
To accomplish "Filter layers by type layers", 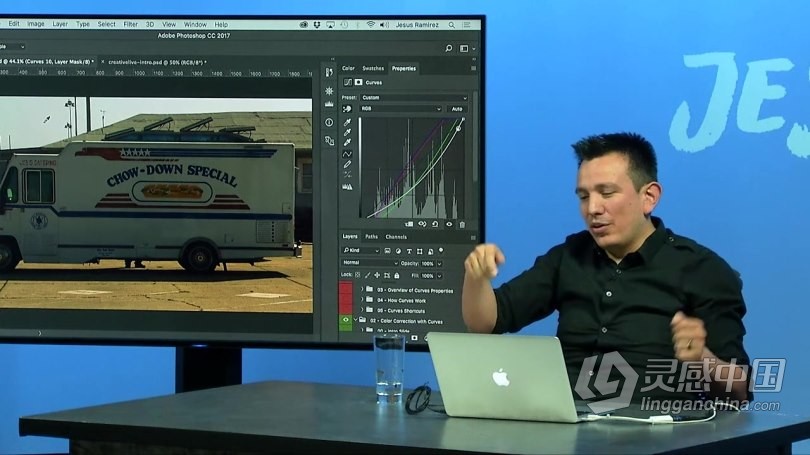I will coord(409,251).
